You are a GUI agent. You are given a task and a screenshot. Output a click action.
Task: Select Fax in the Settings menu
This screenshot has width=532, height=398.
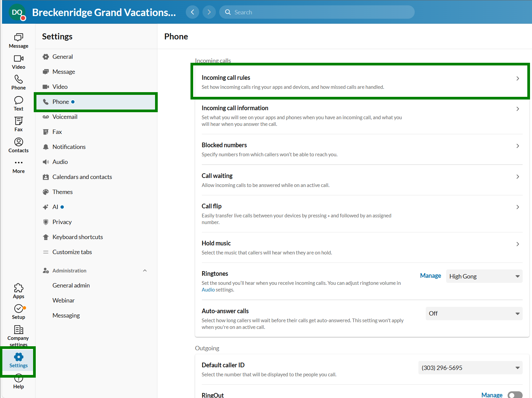[x=96, y=132]
